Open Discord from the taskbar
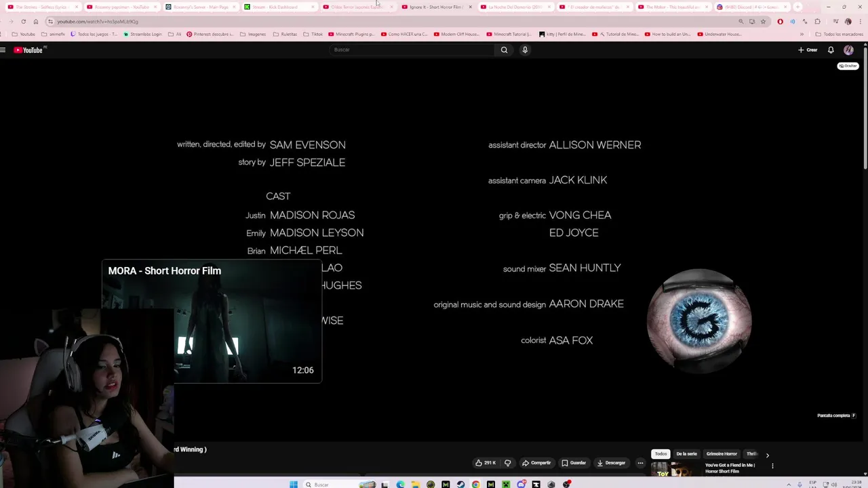 (521, 484)
